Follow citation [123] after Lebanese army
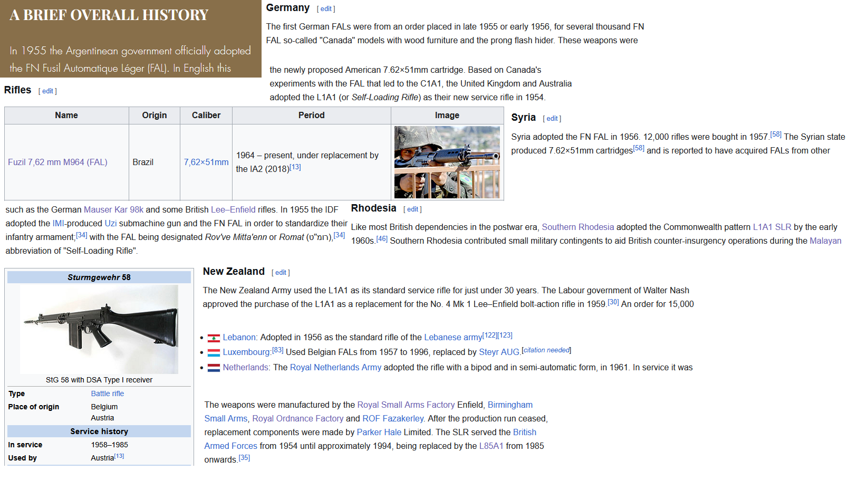Image resolution: width=868 pixels, height=480 pixels. point(505,335)
